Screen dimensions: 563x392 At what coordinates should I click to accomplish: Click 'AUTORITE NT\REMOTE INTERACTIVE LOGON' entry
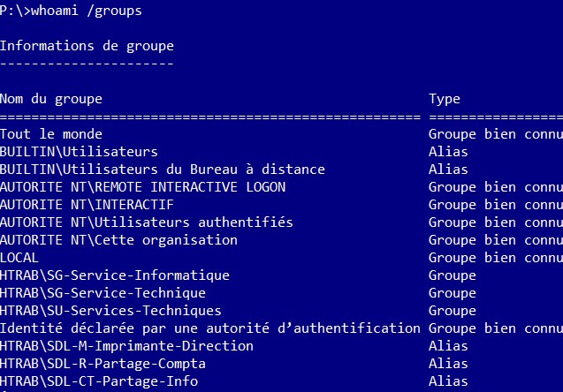[142, 187]
